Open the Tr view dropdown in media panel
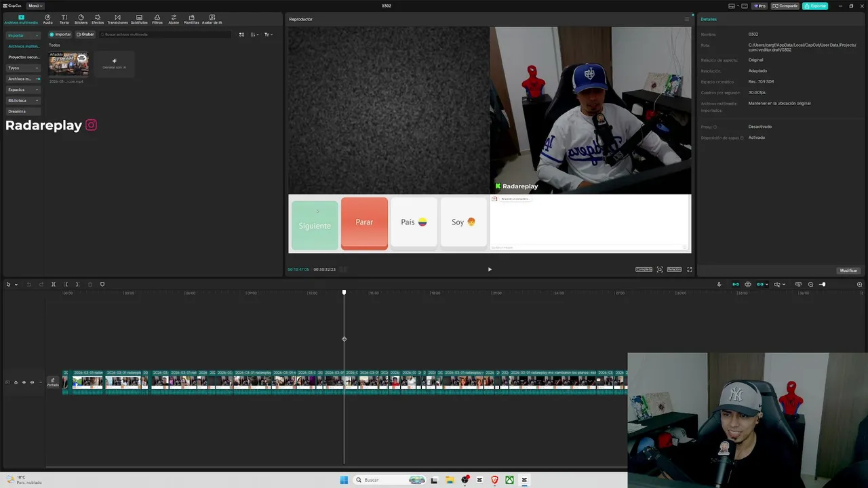868x488 pixels. pyautogui.click(x=269, y=35)
